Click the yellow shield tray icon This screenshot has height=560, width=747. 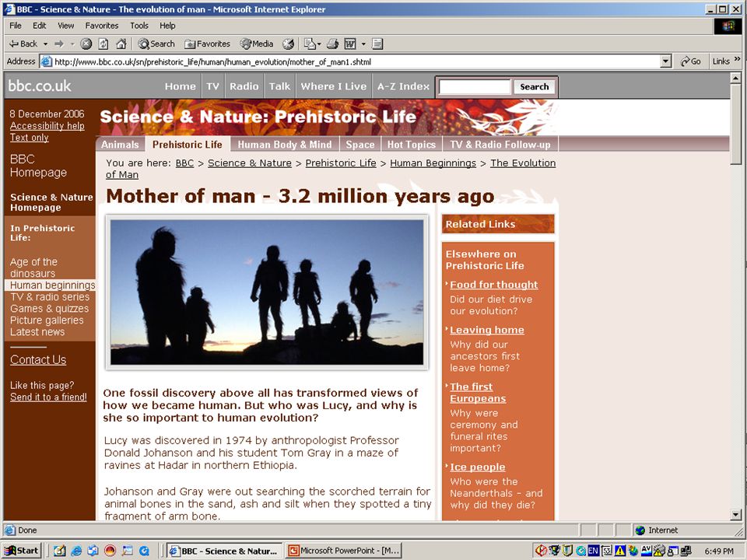point(567,551)
